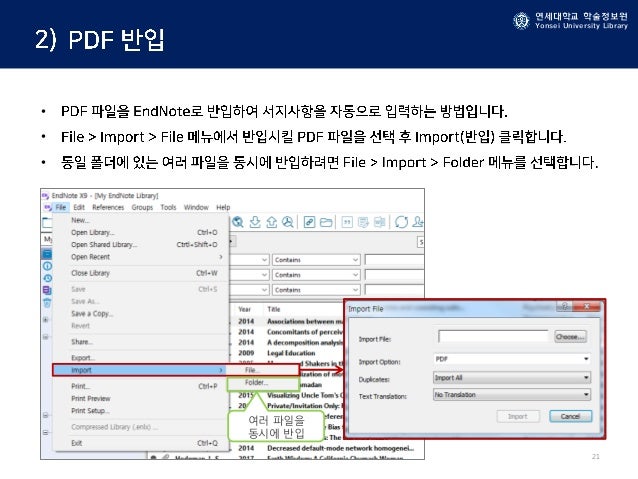Image resolution: width=638 pixels, height=479 pixels.
Task: Select the All References sidebar icon
Action: 47,254
